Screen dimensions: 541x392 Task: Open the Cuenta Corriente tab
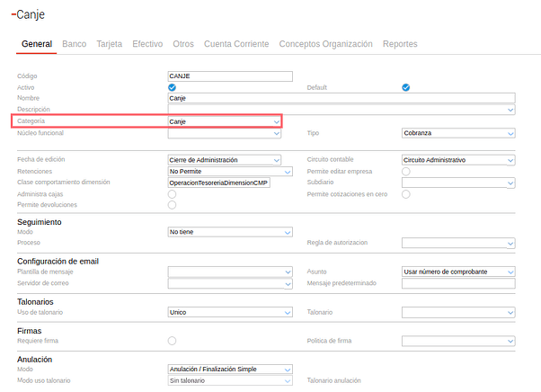tap(236, 44)
